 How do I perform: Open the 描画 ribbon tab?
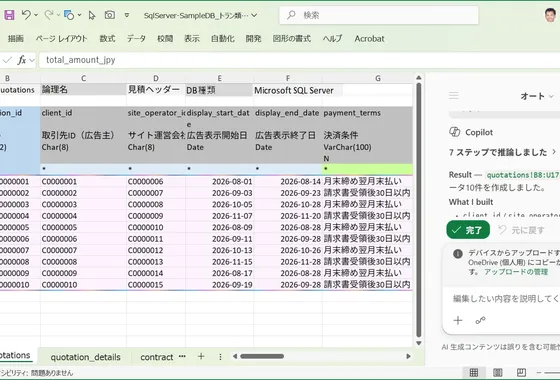16,39
